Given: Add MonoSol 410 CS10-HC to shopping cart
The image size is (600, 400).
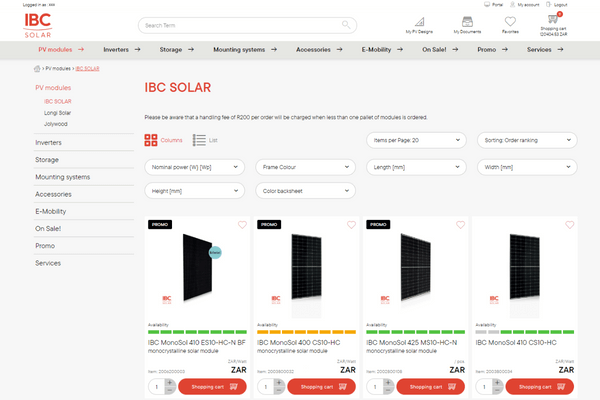Looking at the screenshot, I should (x=540, y=387).
